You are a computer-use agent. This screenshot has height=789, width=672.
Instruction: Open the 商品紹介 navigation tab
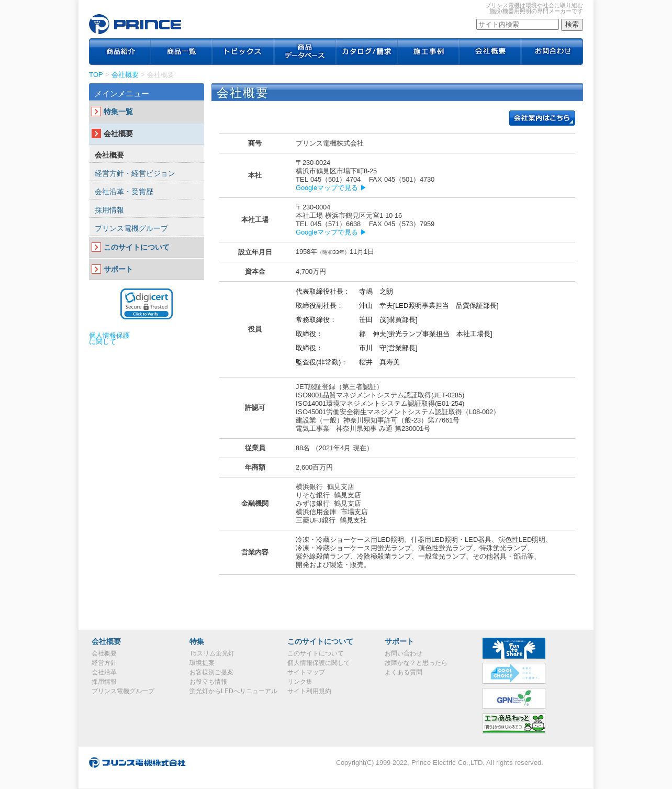[120, 51]
